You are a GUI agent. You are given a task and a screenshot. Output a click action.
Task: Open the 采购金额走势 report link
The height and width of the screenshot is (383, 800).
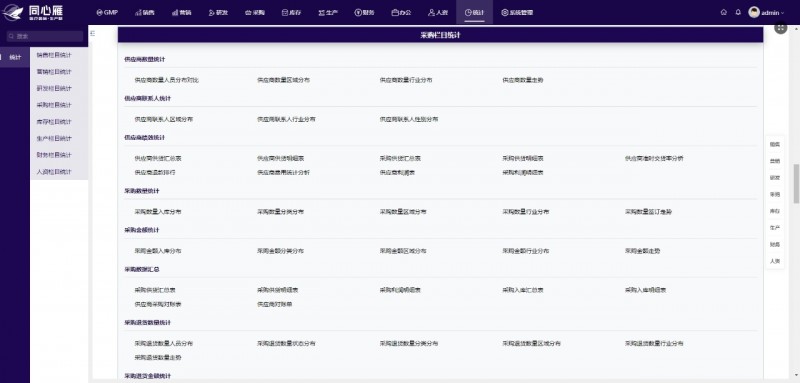(x=643, y=251)
